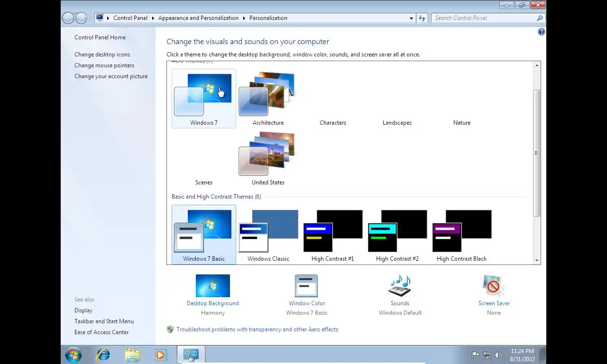Apply the Windows Classic theme
The width and height of the screenshot is (607, 364).
(x=268, y=235)
